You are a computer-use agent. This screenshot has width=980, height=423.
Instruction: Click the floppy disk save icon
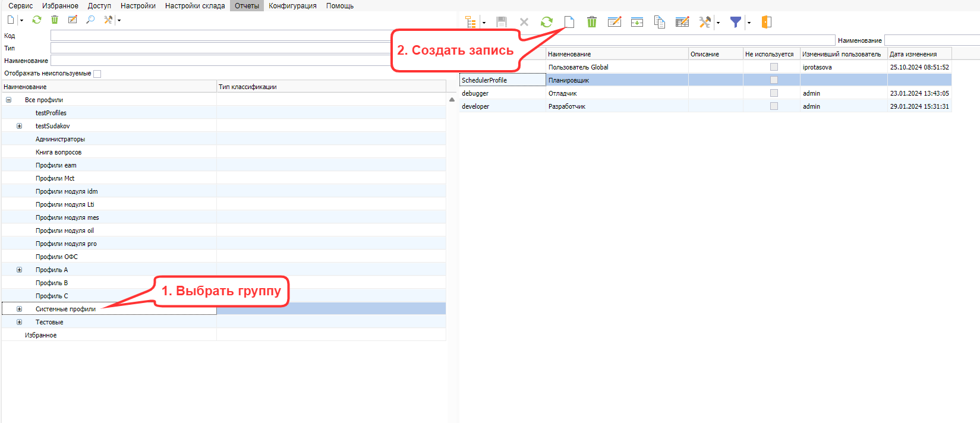pos(502,22)
